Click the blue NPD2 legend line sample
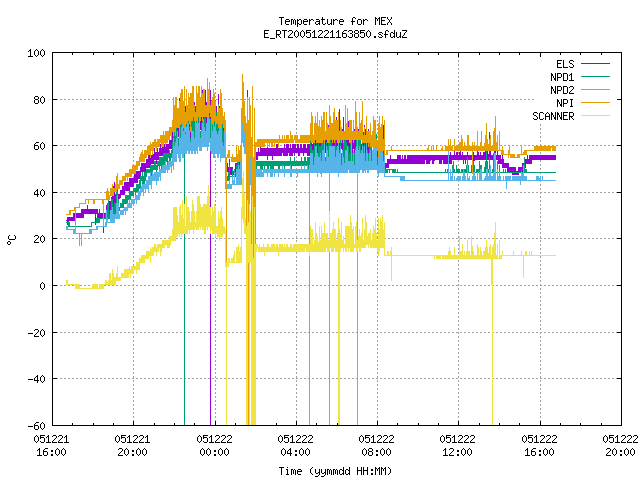 pyautogui.click(x=595, y=89)
